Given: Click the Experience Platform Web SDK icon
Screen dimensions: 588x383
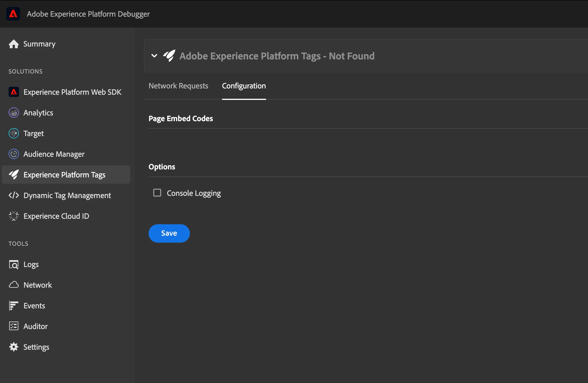Looking at the screenshot, I should pyautogui.click(x=13, y=92).
